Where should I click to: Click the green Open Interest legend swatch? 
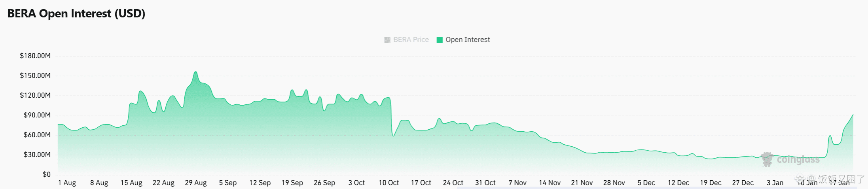coord(440,40)
